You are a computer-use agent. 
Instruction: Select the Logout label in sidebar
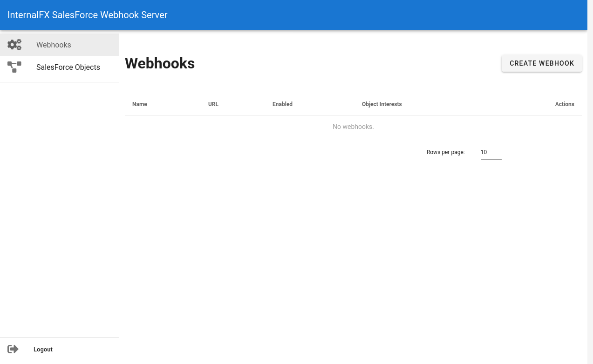(x=43, y=350)
